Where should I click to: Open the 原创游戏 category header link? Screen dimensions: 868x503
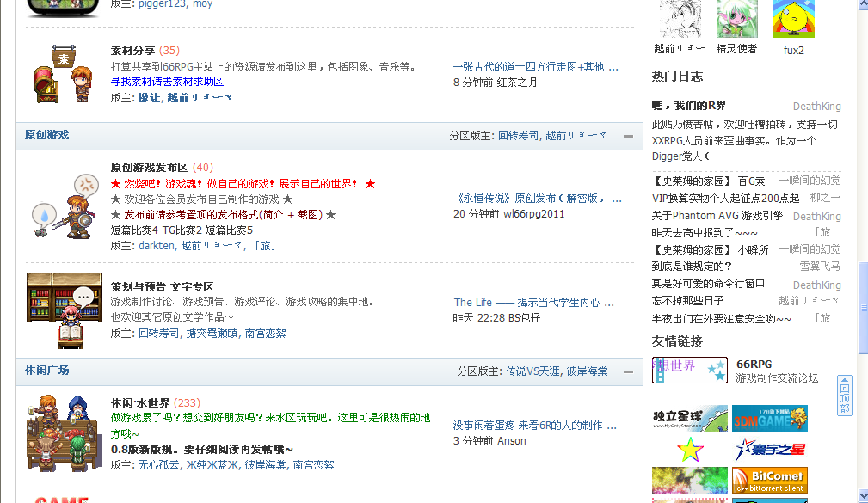point(47,135)
